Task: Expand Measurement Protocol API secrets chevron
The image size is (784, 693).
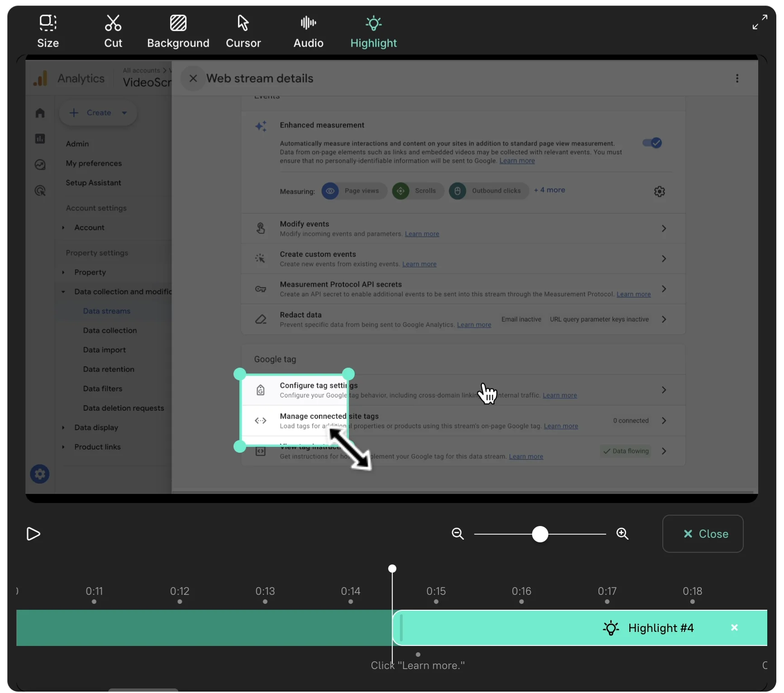Action: click(664, 289)
